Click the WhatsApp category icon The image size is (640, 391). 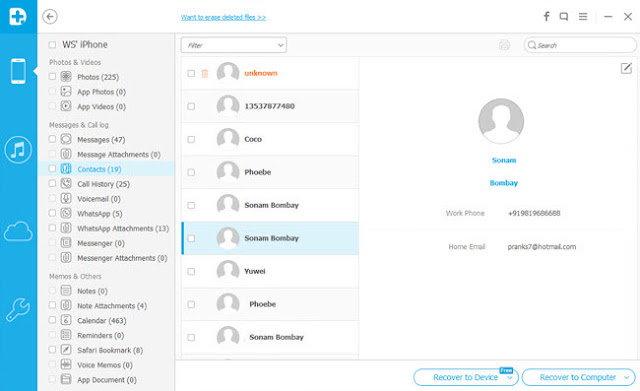[x=66, y=213]
